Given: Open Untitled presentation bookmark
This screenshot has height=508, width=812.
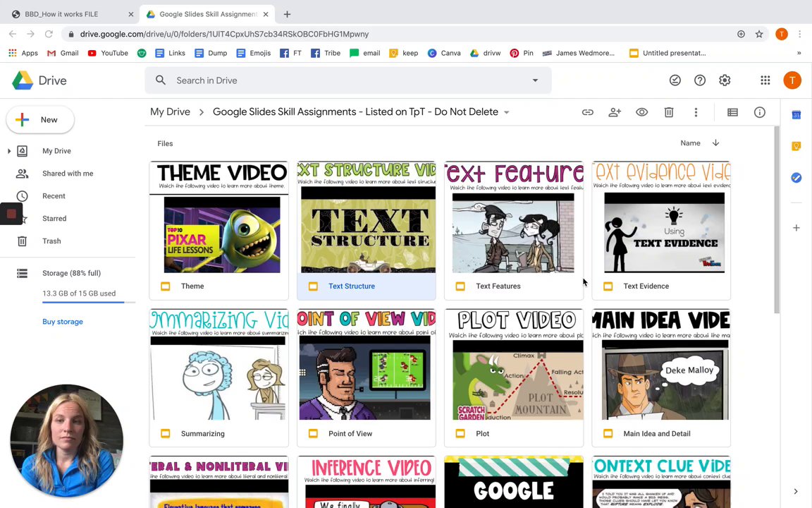Looking at the screenshot, I should 668,53.
